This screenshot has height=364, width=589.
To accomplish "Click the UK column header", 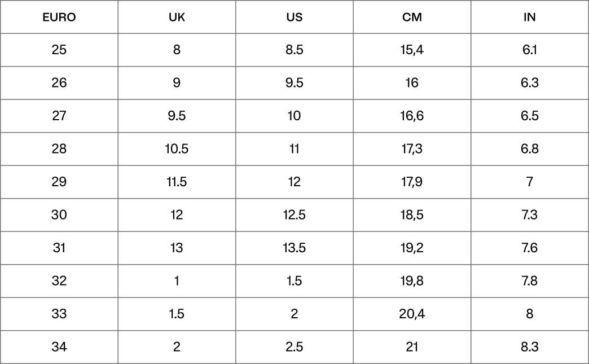I will (x=177, y=17).
